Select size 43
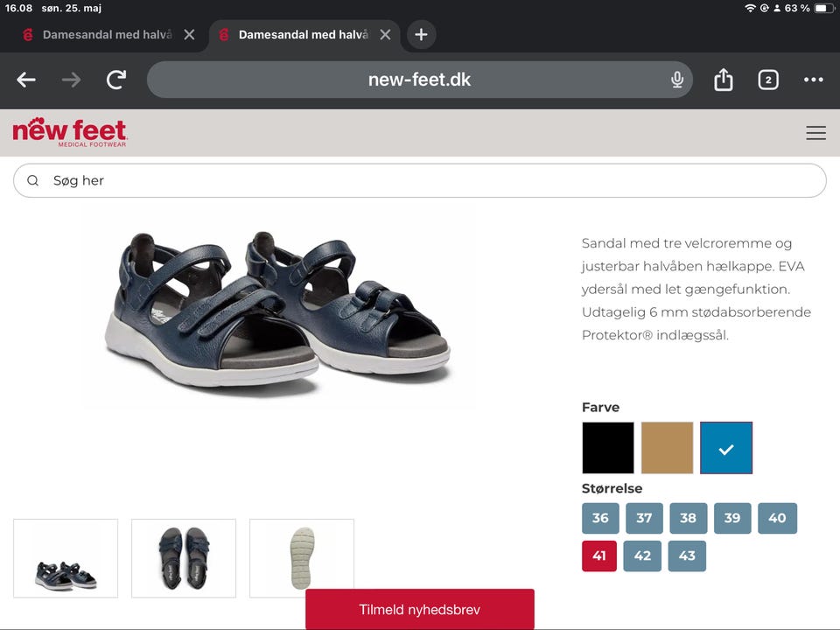 point(687,556)
